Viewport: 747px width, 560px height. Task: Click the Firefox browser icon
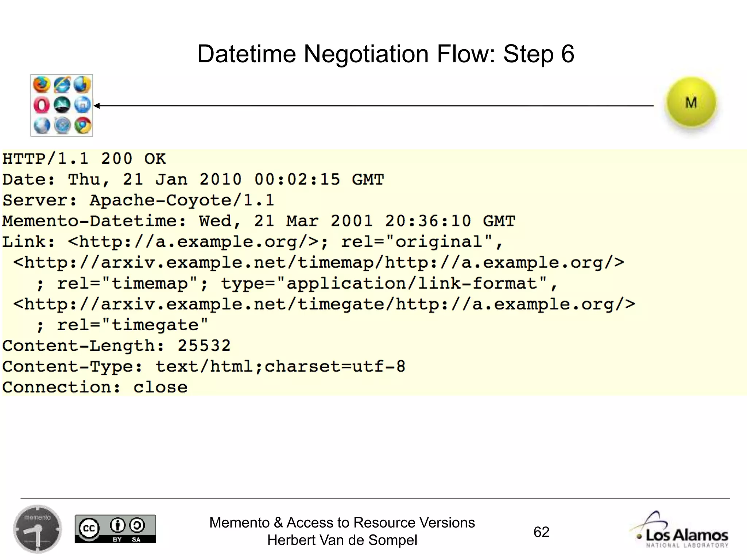[x=42, y=85]
